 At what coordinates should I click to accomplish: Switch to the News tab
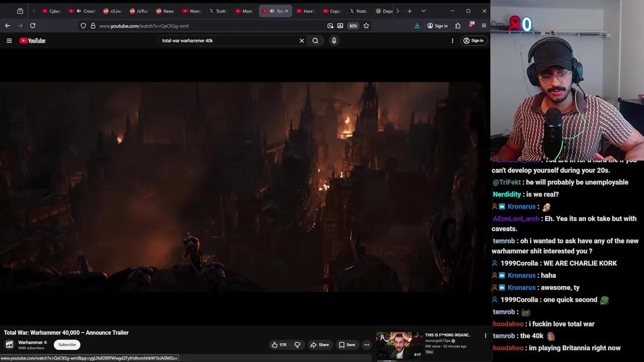165,11
